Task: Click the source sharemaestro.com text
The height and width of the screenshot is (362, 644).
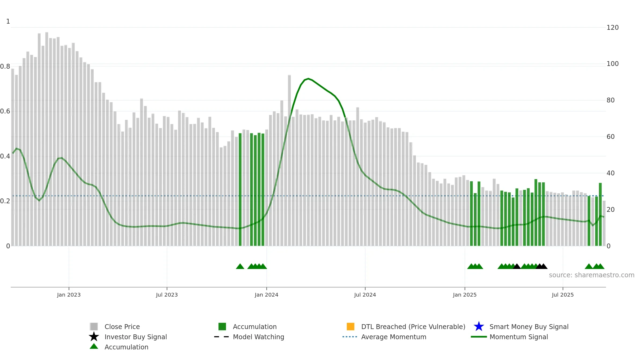Action: point(592,275)
